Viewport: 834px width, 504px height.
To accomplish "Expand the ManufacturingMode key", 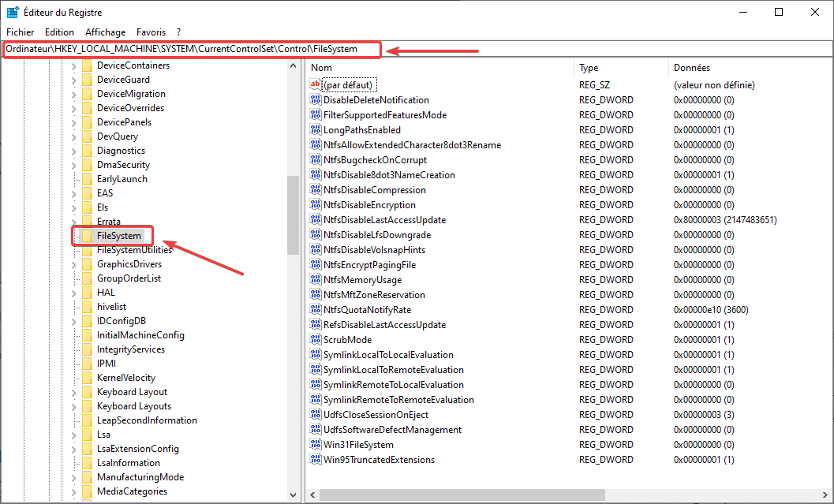I will tap(74, 477).
